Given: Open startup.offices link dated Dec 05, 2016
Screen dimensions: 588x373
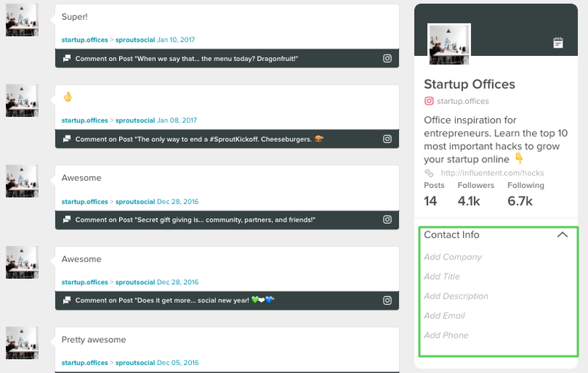Looking at the screenshot, I should tap(85, 363).
